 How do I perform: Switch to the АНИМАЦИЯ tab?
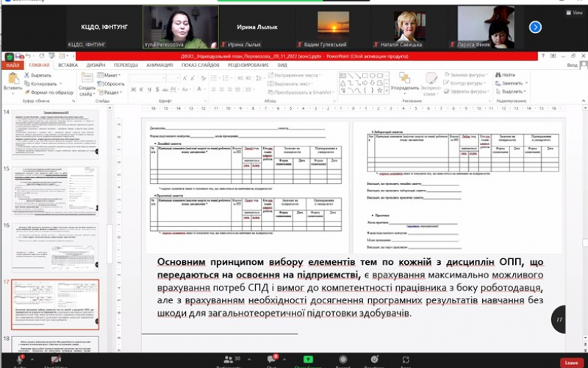tap(159, 66)
